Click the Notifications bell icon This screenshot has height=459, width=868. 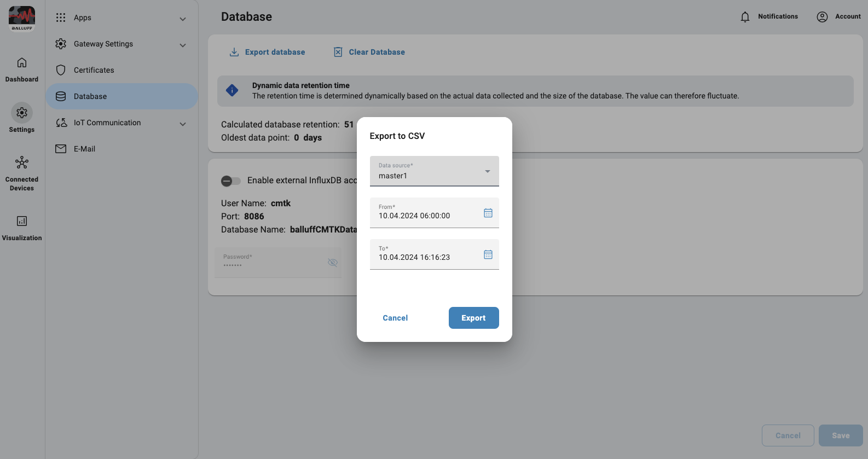tap(745, 17)
